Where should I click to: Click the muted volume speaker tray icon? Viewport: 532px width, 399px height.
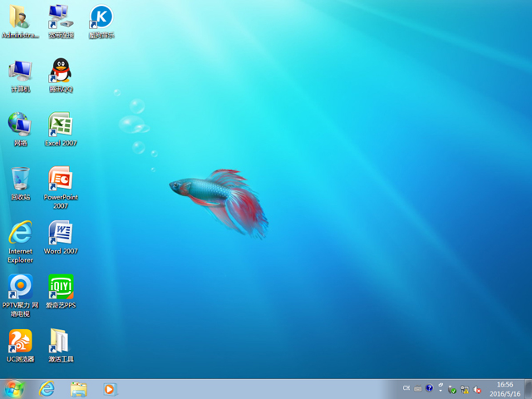pos(477,390)
